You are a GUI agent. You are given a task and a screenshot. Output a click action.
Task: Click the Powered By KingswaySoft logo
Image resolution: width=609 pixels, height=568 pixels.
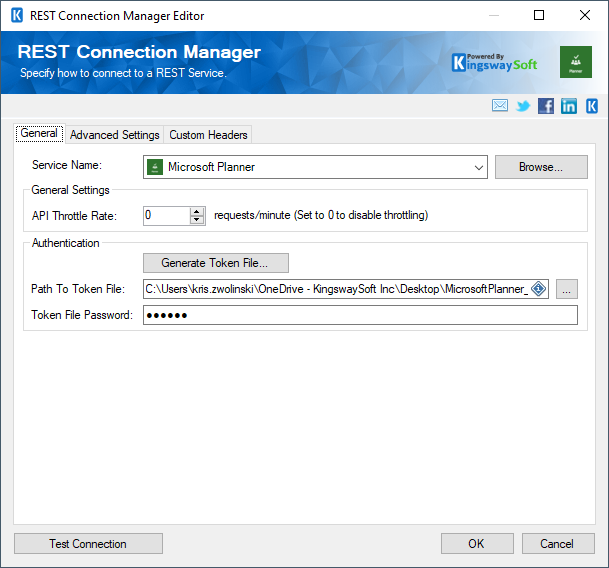pos(494,63)
